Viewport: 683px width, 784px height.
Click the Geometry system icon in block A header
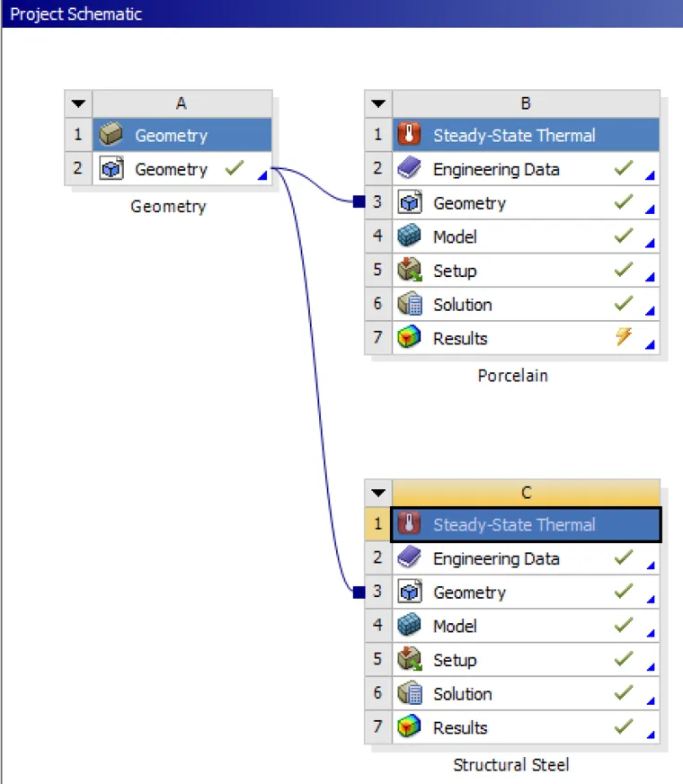tap(111, 135)
